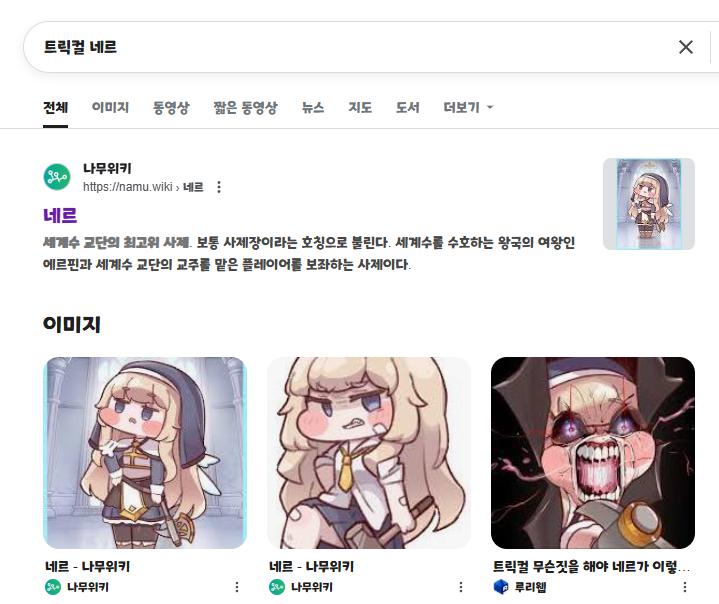The image size is (719, 604).
Task: Expand the 더보기 dropdown
Action: point(468,107)
